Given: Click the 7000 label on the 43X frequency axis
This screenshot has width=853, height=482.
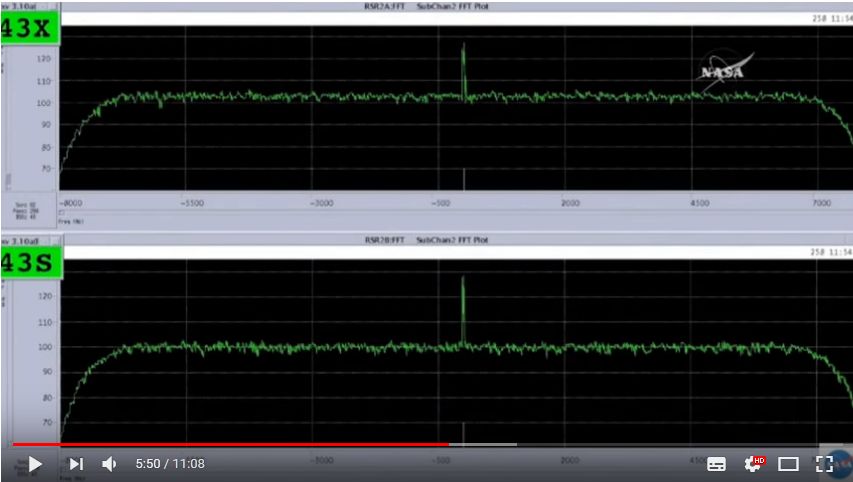Looking at the screenshot, I should point(821,203).
